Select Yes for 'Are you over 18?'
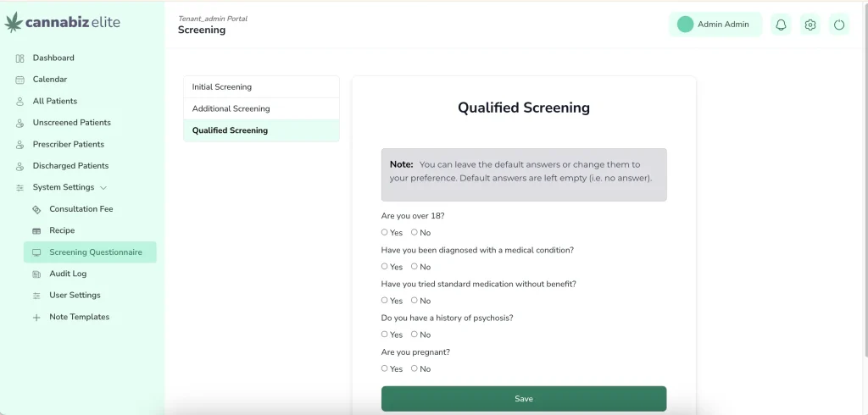The width and height of the screenshot is (868, 415). point(384,232)
